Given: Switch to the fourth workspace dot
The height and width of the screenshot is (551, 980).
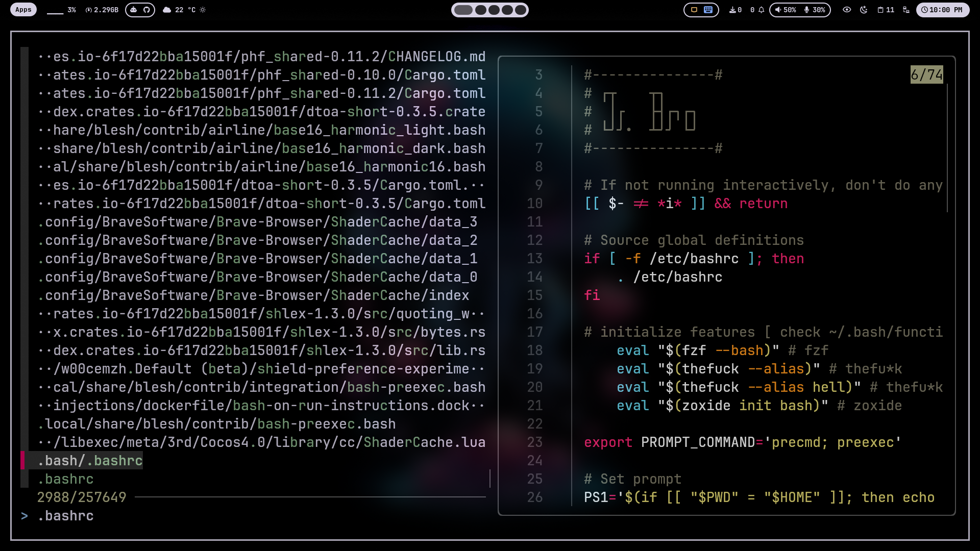Looking at the screenshot, I should (x=507, y=10).
